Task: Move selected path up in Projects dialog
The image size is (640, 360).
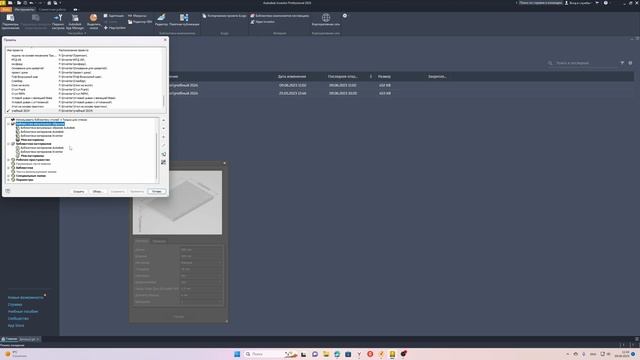Action: (x=164, y=120)
